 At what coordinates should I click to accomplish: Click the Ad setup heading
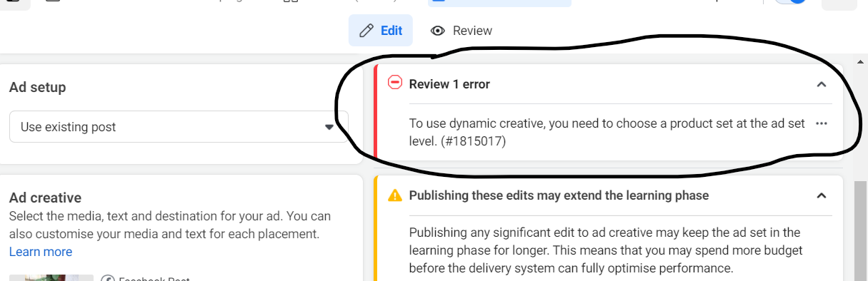click(37, 88)
